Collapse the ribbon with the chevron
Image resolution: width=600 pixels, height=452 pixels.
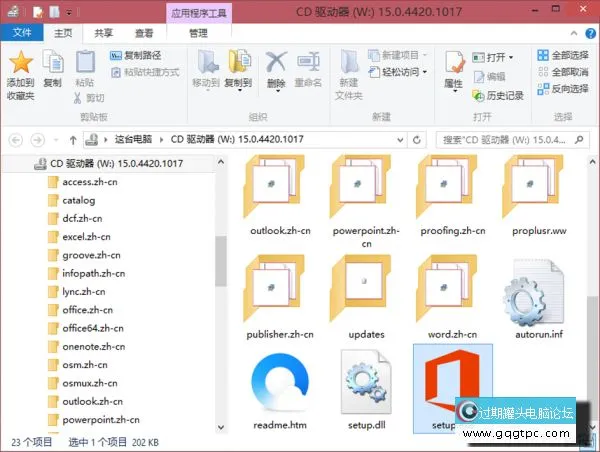[x=574, y=33]
